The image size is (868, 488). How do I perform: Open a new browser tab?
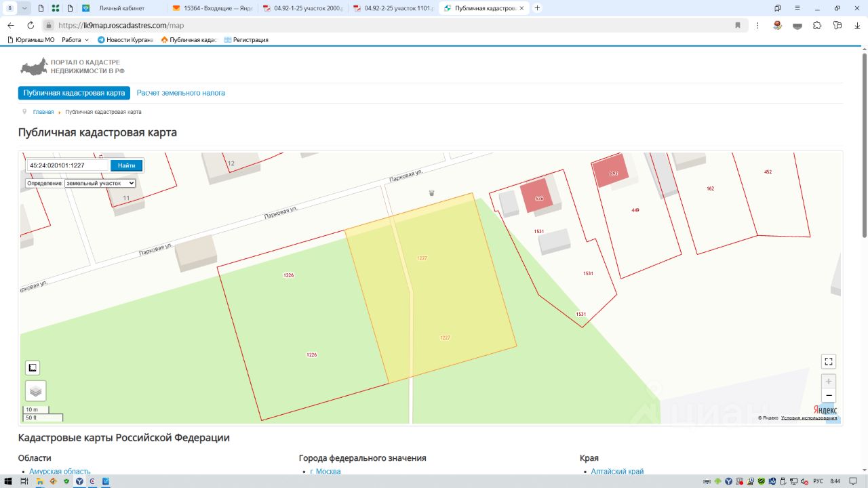(538, 8)
